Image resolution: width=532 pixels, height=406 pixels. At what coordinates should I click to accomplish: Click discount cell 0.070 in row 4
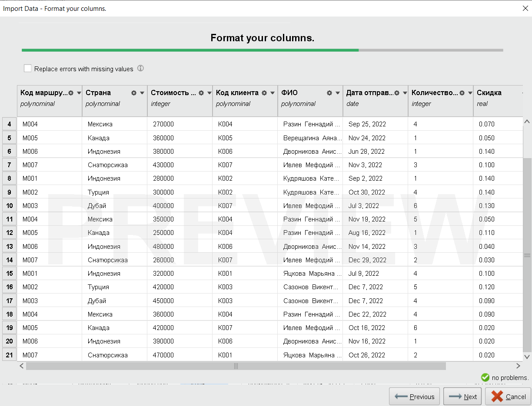(x=498, y=124)
